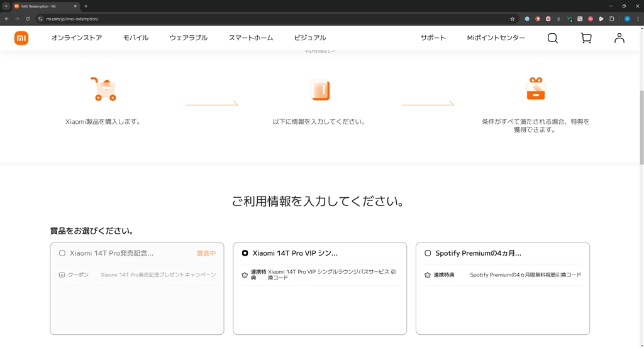This screenshot has height=348, width=644.
Task: Open the Chrome extensions puzzle icon
Action: click(611, 19)
